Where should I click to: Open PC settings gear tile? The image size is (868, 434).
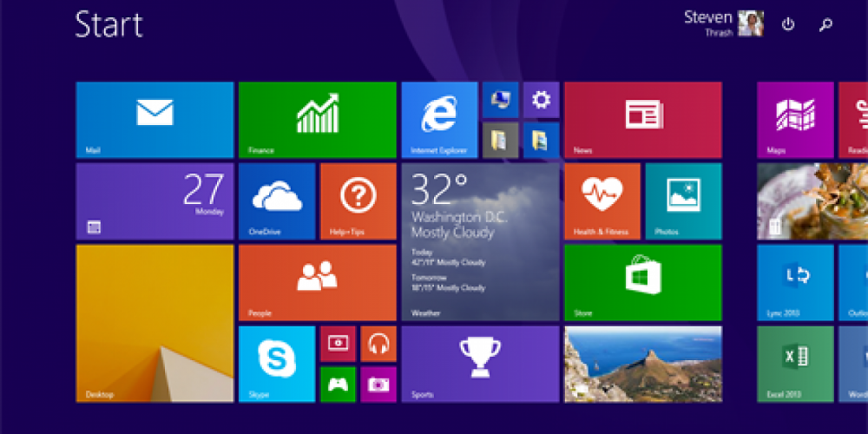pos(542,100)
